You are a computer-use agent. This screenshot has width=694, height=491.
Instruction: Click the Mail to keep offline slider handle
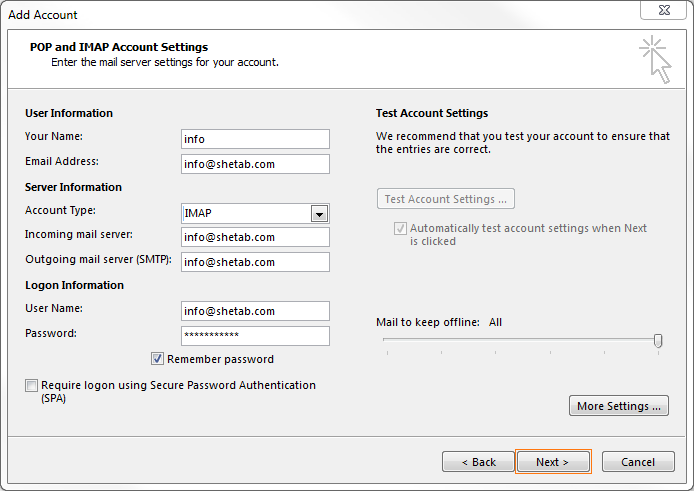pyautogui.click(x=658, y=341)
